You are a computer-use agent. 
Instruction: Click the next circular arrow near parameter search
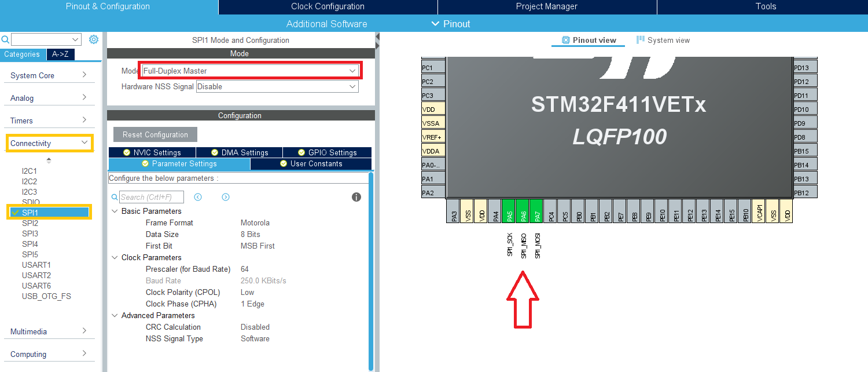pyautogui.click(x=225, y=197)
